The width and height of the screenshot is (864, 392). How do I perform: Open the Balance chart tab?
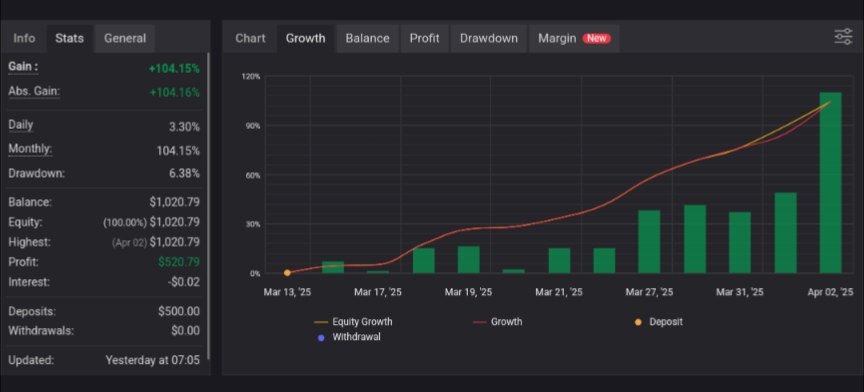click(x=368, y=38)
